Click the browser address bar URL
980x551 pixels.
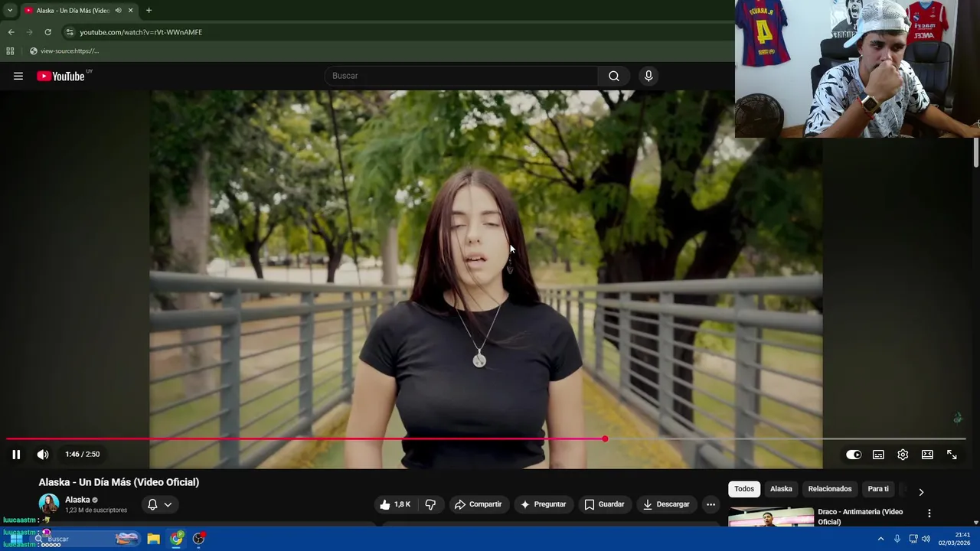141,32
